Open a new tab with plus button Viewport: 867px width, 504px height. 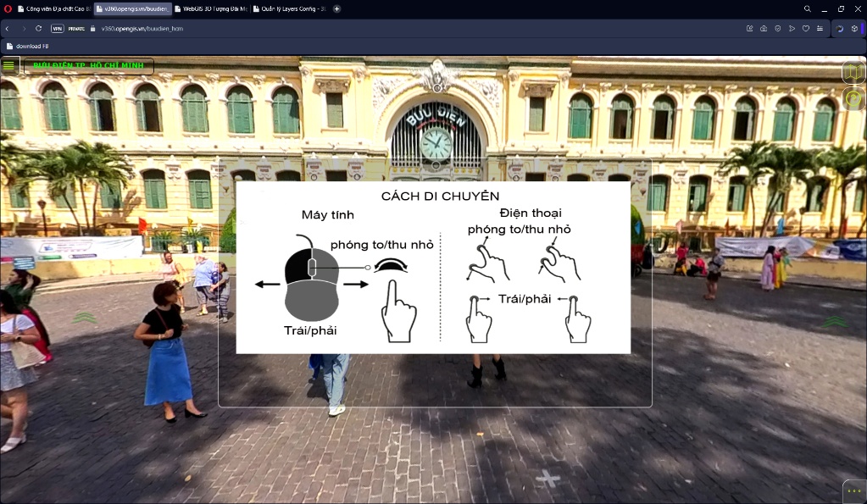point(336,8)
